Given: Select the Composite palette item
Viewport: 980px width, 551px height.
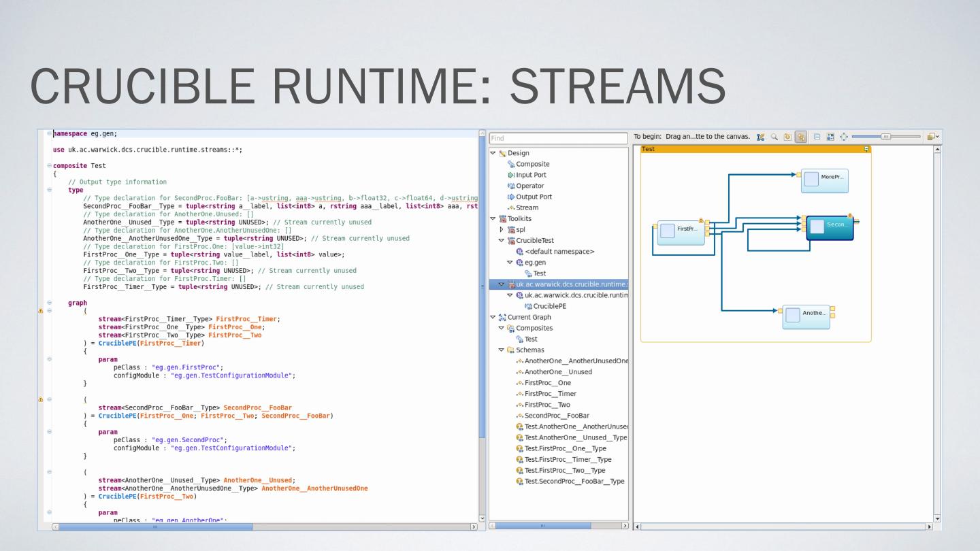Looking at the screenshot, I should [x=532, y=164].
